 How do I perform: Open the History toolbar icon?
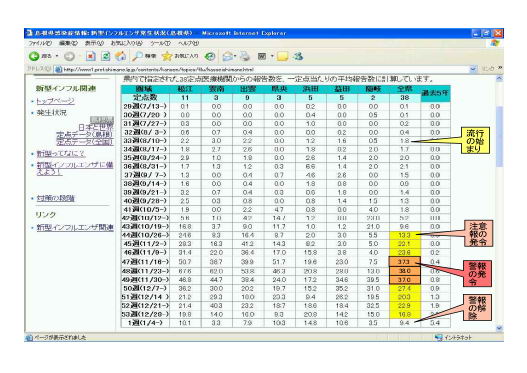210,56
